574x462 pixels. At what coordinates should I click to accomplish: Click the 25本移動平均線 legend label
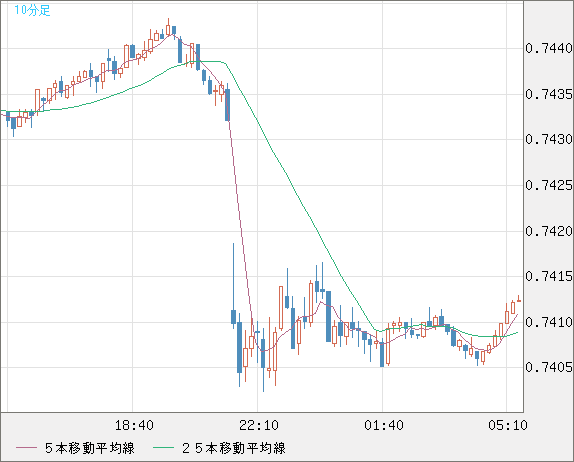[x=234, y=448]
